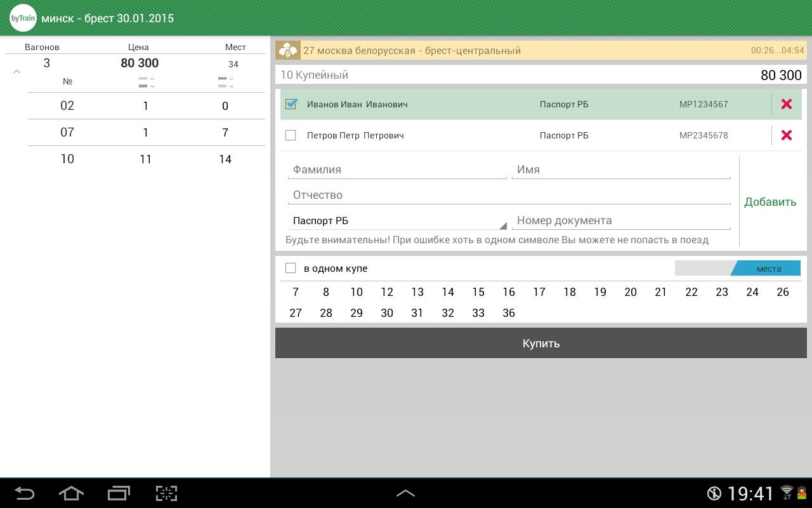Open the recent apps button

[x=119, y=493]
